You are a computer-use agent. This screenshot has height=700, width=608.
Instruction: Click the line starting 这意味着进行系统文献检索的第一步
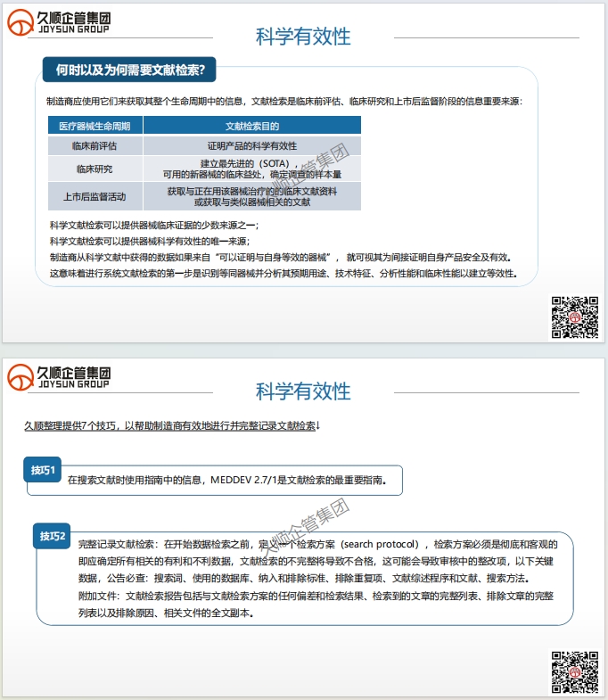283,273
